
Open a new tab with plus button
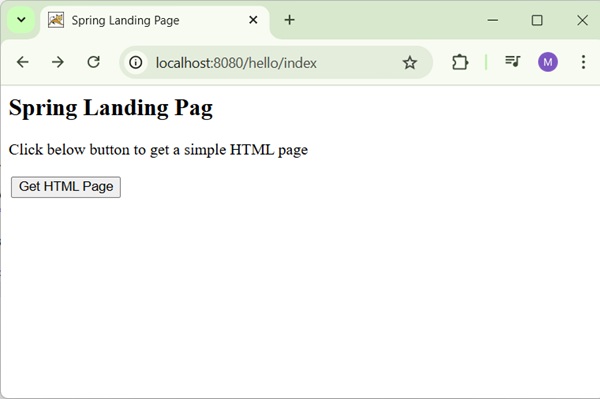coord(290,20)
